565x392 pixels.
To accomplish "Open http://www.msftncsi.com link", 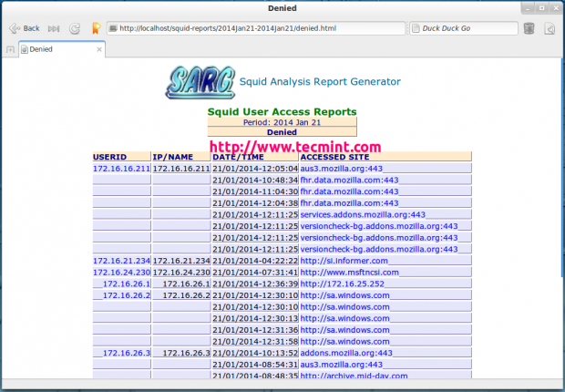I will pyautogui.click(x=349, y=273).
